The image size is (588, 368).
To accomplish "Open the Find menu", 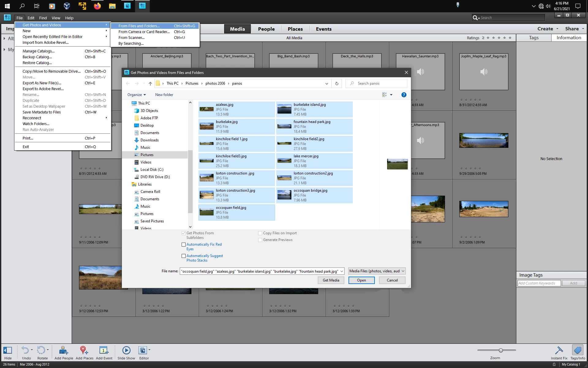I will pyautogui.click(x=43, y=18).
